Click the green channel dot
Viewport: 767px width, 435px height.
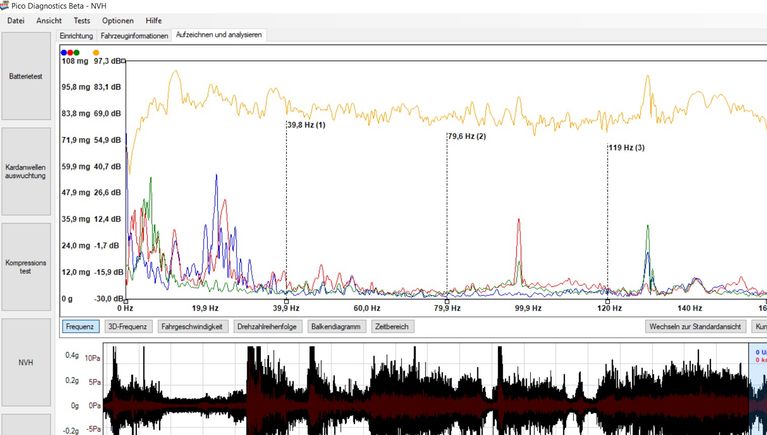tap(76, 52)
